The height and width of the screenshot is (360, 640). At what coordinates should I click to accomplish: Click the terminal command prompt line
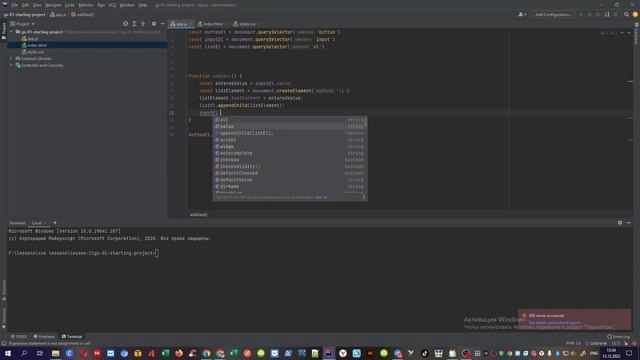pyautogui.click(x=83, y=253)
